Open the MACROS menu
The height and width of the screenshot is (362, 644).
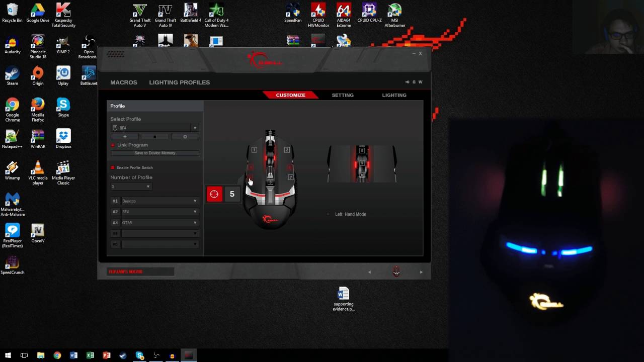(x=124, y=82)
